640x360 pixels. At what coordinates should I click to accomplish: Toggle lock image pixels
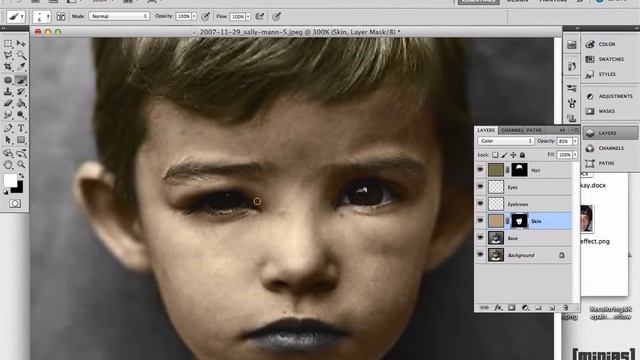(x=504, y=155)
